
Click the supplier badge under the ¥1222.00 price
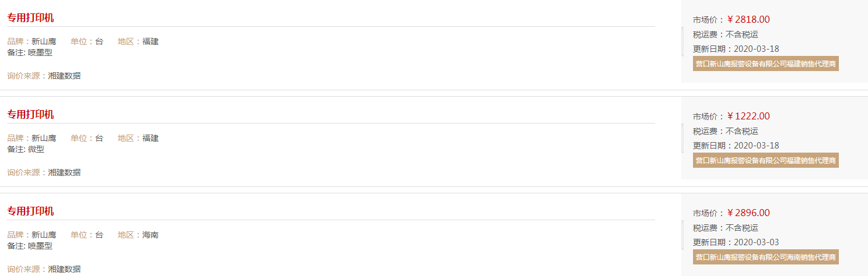(x=766, y=160)
